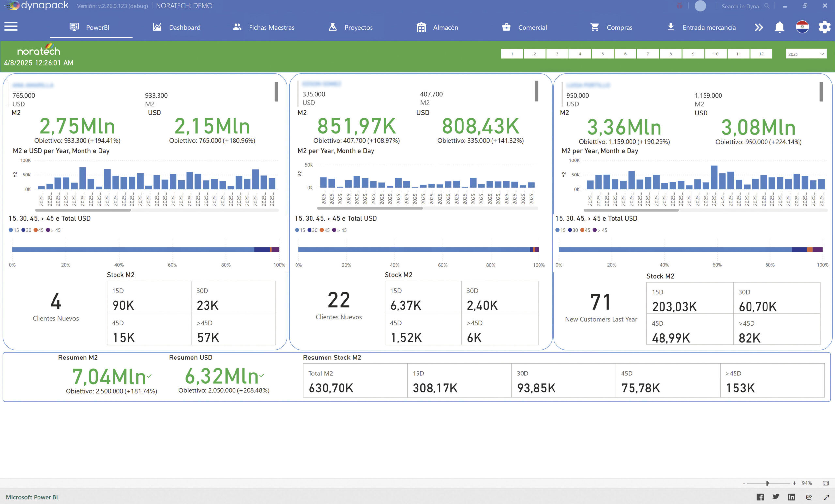The image size is (835, 504).
Task: Open the Proyectos tab
Action: [x=351, y=27]
